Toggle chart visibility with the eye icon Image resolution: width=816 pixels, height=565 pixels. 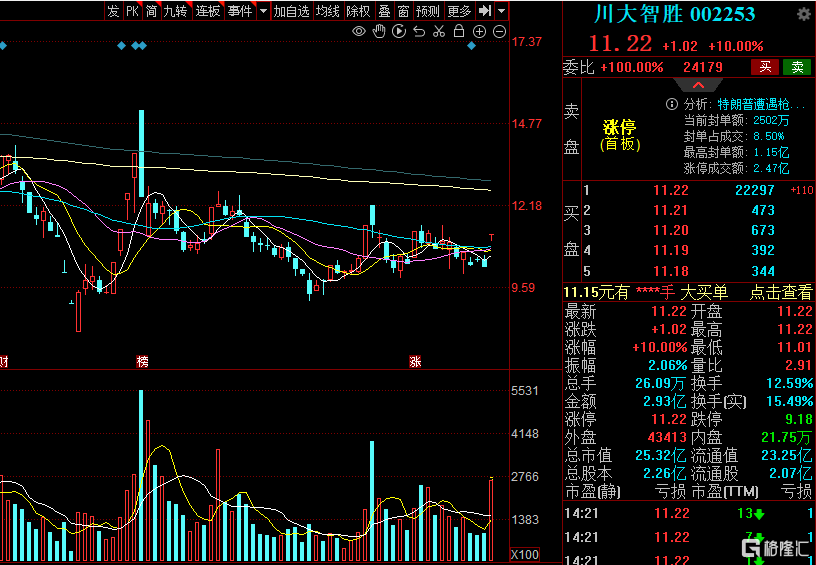pyautogui.click(x=359, y=32)
